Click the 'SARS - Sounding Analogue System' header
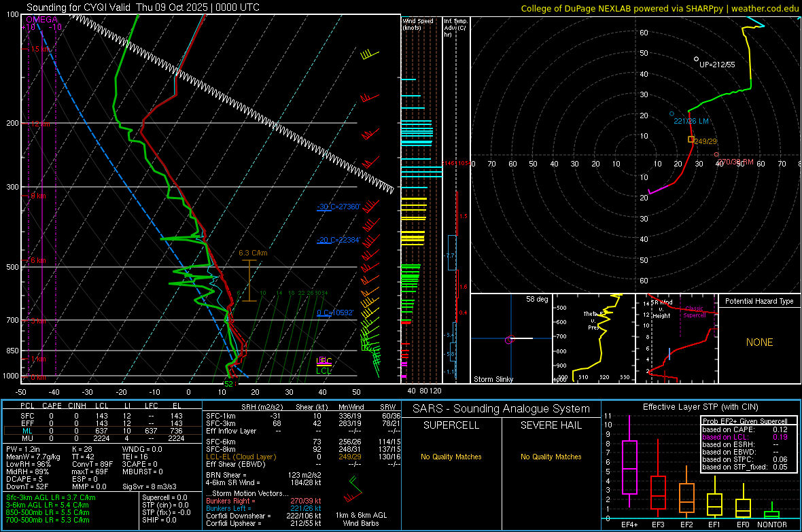Image resolution: width=802 pixels, height=532 pixels. pyautogui.click(x=502, y=409)
